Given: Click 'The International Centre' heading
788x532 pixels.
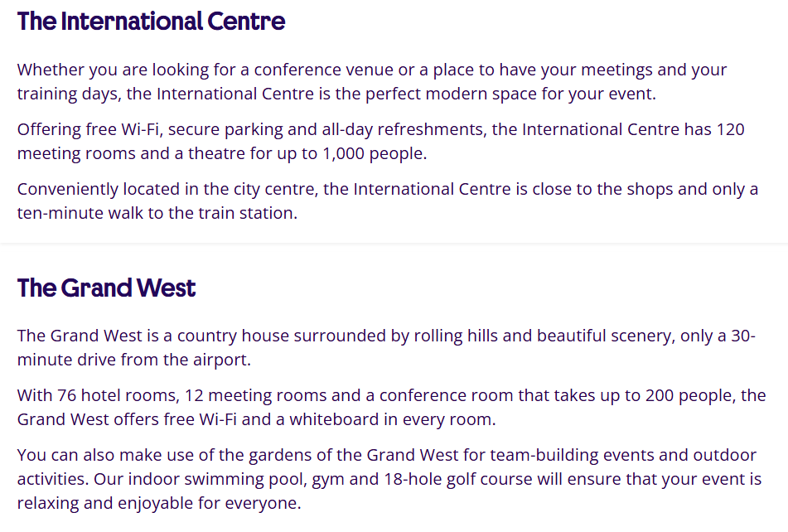Looking at the screenshot, I should tap(152, 21).
